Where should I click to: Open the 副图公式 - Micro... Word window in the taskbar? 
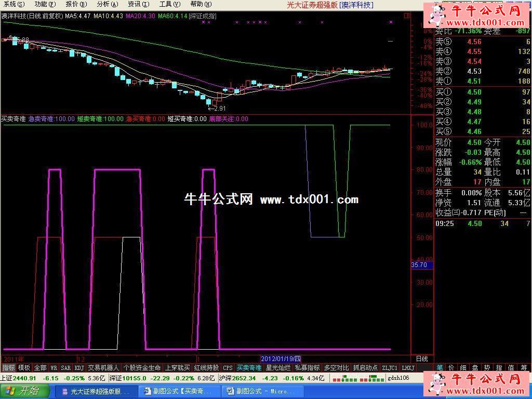click(262, 391)
